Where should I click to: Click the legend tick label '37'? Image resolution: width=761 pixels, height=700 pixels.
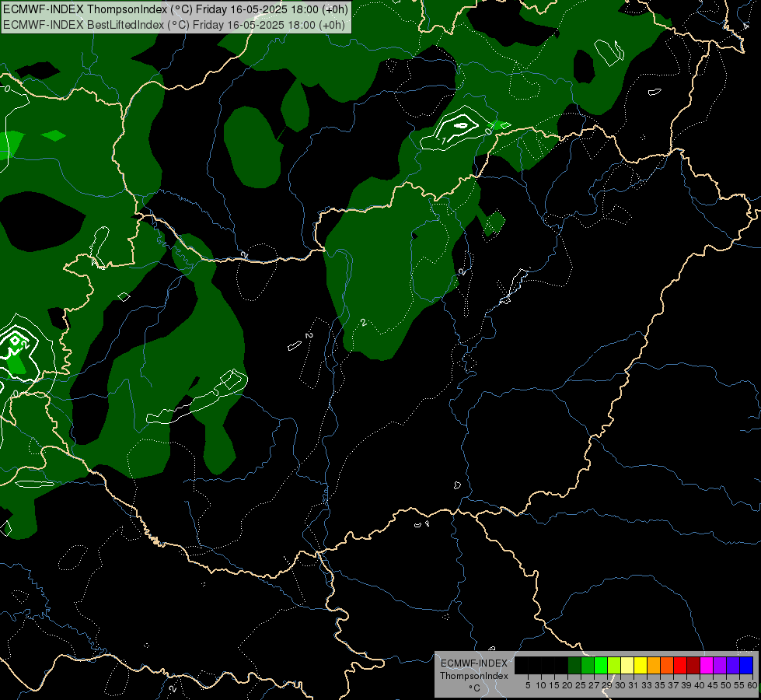pos(673,685)
